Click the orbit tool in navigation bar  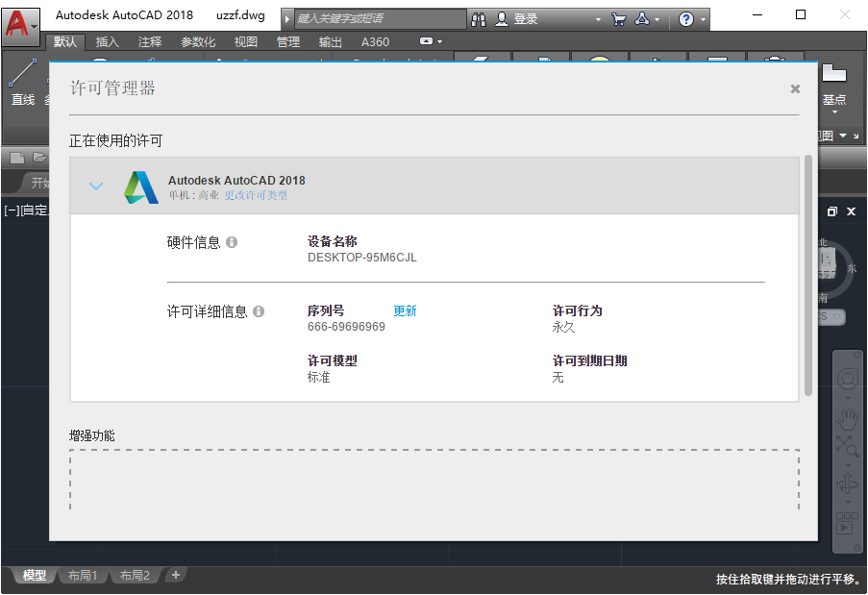click(847, 483)
